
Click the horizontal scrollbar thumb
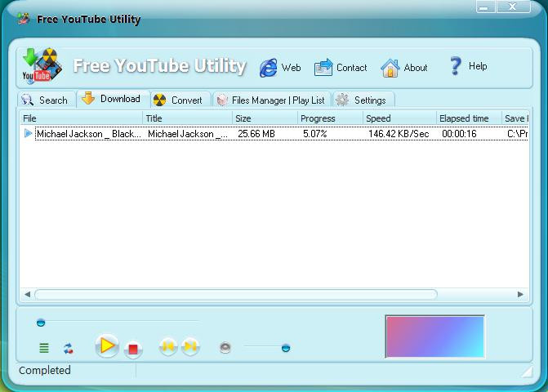(236, 294)
